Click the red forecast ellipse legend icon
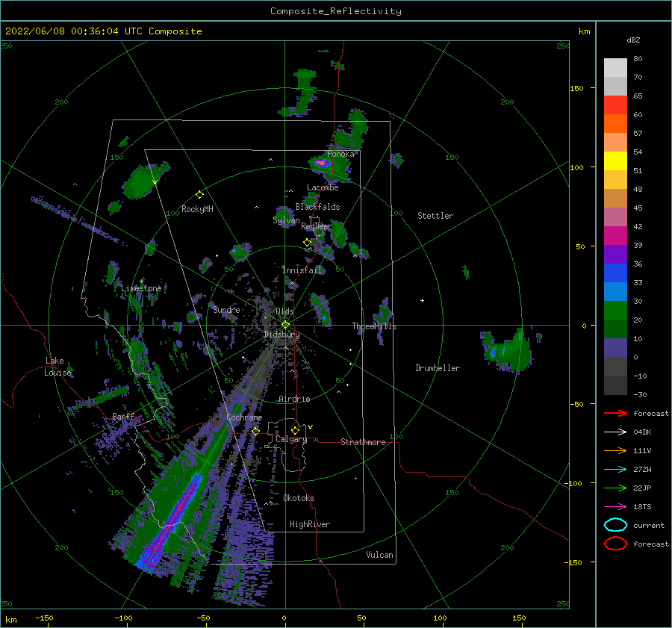Screen dimensions: 672x628 pyautogui.click(x=615, y=544)
